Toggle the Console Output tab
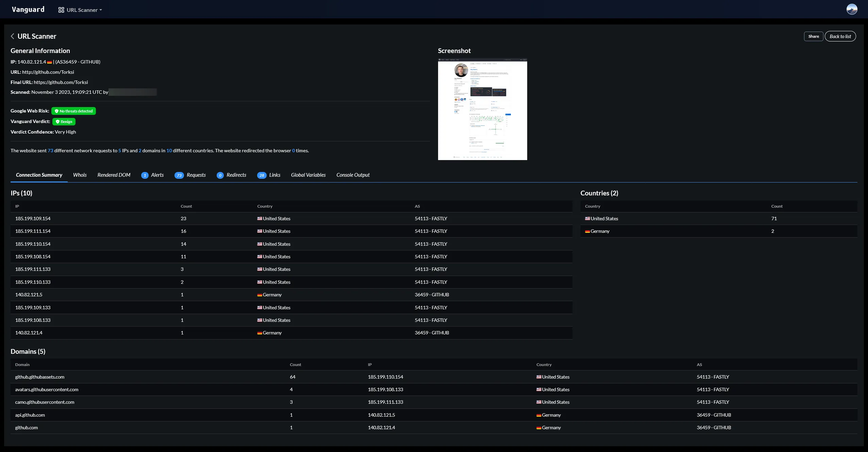The width and height of the screenshot is (868, 452). click(x=353, y=175)
